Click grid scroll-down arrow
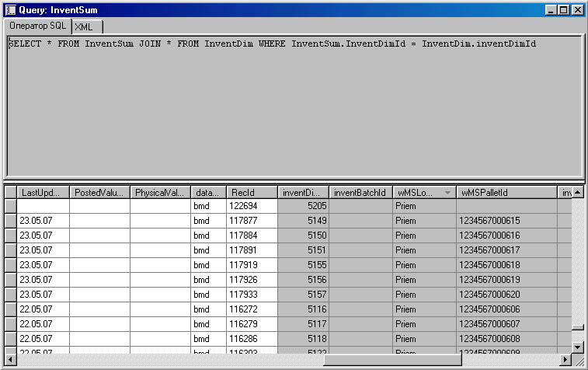The width and height of the screenshot is (588, 370). click(x=577, y=347)
